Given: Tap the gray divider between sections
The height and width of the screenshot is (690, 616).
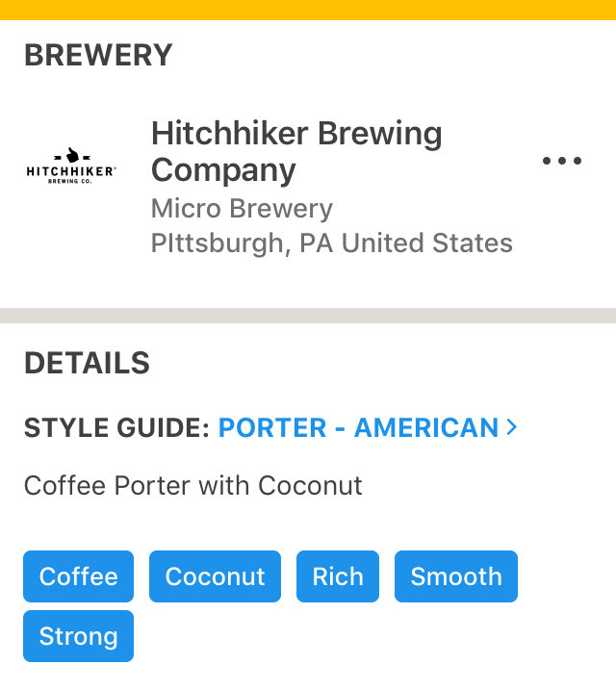Looking at the screenshot, I should pyautogui.click(x=308, y=316).
